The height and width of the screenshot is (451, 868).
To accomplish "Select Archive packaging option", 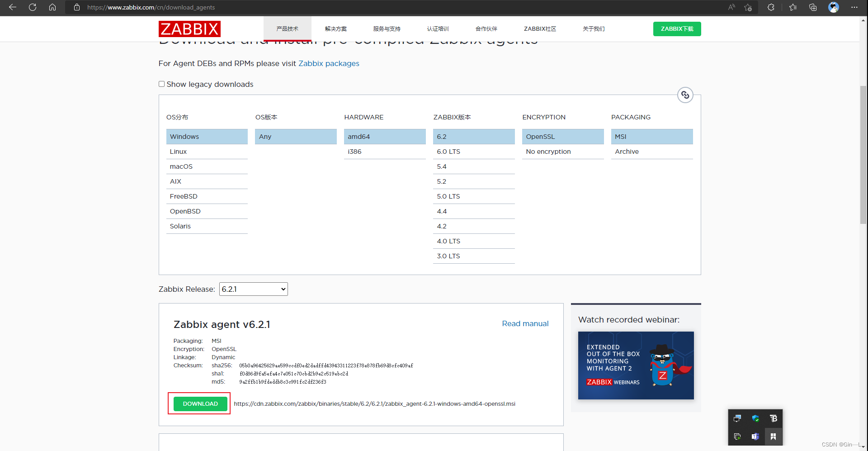I will tap(652, 152).
